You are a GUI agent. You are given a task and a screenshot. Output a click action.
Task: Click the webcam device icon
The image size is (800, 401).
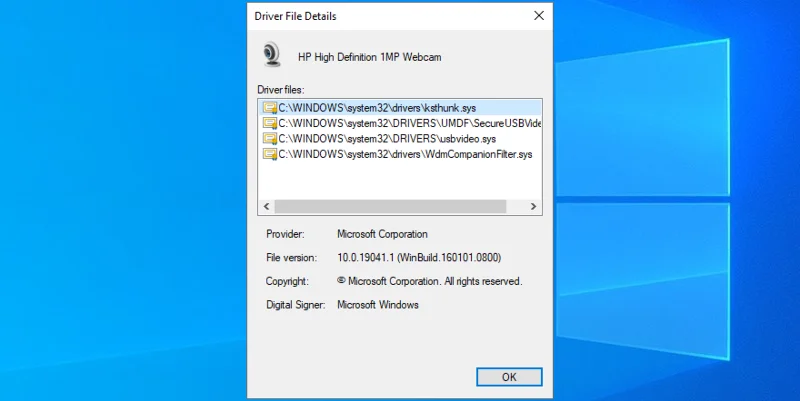pos(272,54)
